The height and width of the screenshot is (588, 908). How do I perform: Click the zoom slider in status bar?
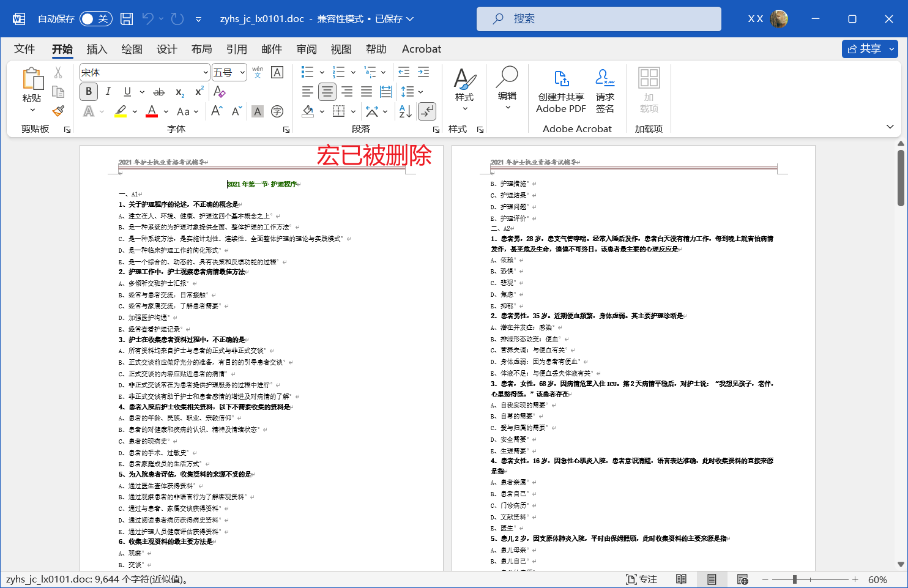(794, 579)
